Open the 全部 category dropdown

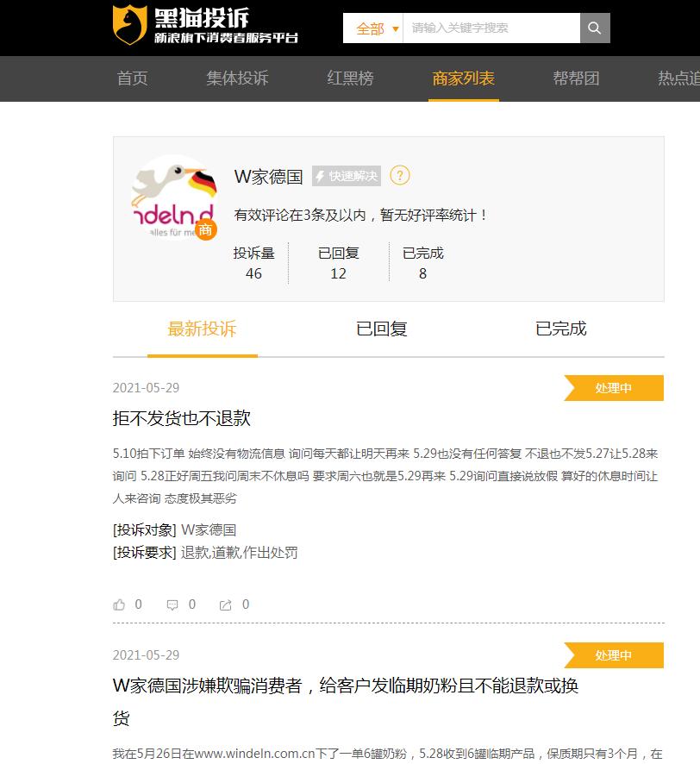click(375, 28)
